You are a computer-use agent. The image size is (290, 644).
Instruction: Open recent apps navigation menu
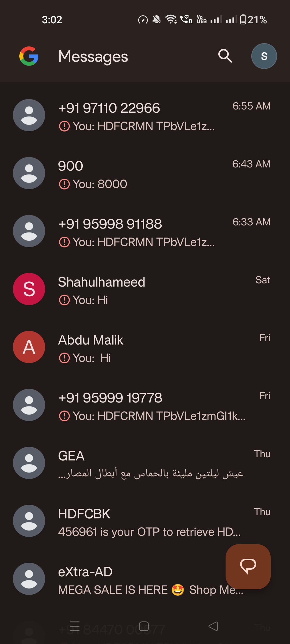click(x=75, y=626)
